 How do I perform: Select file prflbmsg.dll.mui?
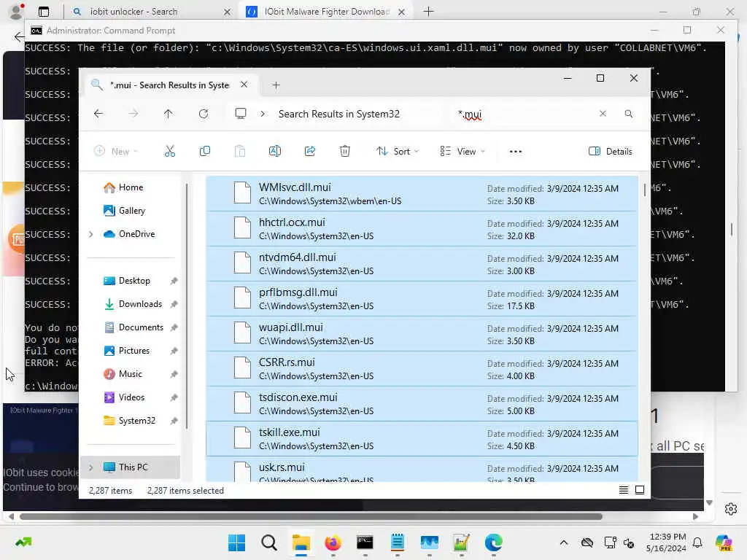(422, 299)
